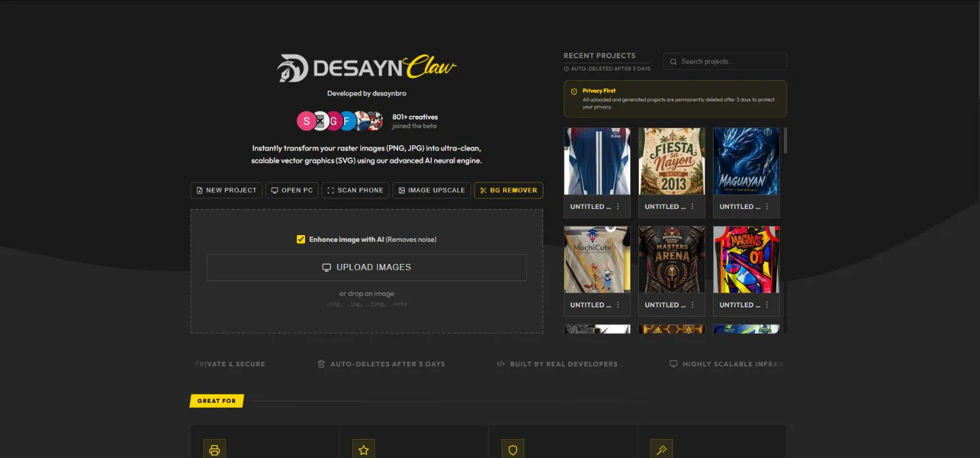Click the pink G user avatar
The image size is (980, 458).
point(334,121)
